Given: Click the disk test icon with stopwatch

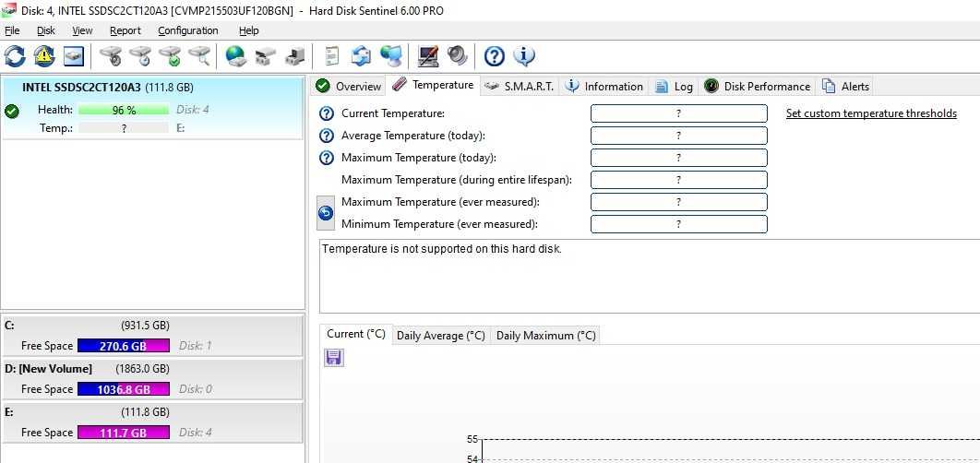Looking at the screenshot, I should [112, 56].
